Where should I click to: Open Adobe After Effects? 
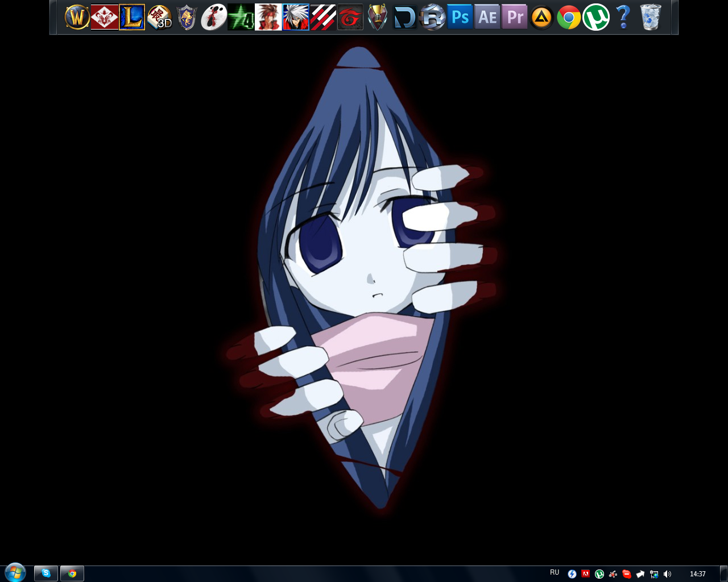(487, 17)
